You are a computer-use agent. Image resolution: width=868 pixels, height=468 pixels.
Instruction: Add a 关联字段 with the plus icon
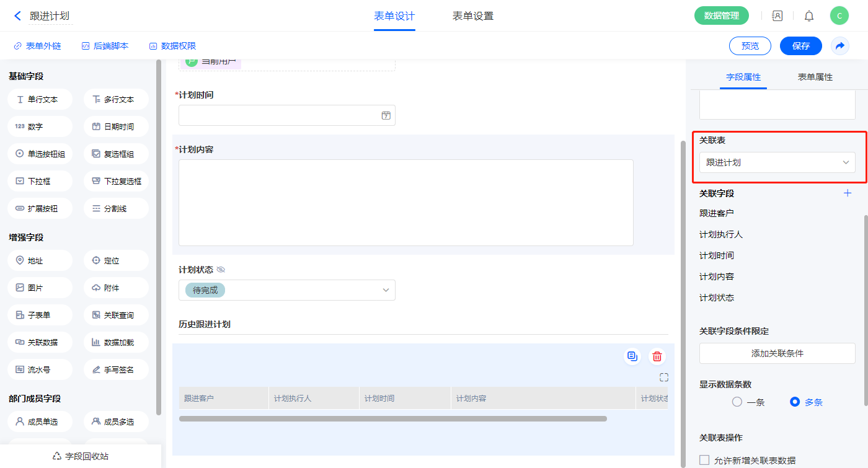[x=848, y=193]
